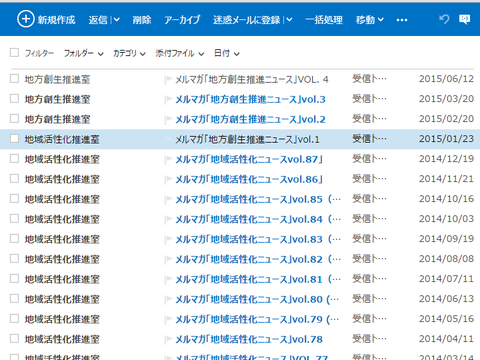Click the 返信 reply button
480x360 pixels.
98,20
